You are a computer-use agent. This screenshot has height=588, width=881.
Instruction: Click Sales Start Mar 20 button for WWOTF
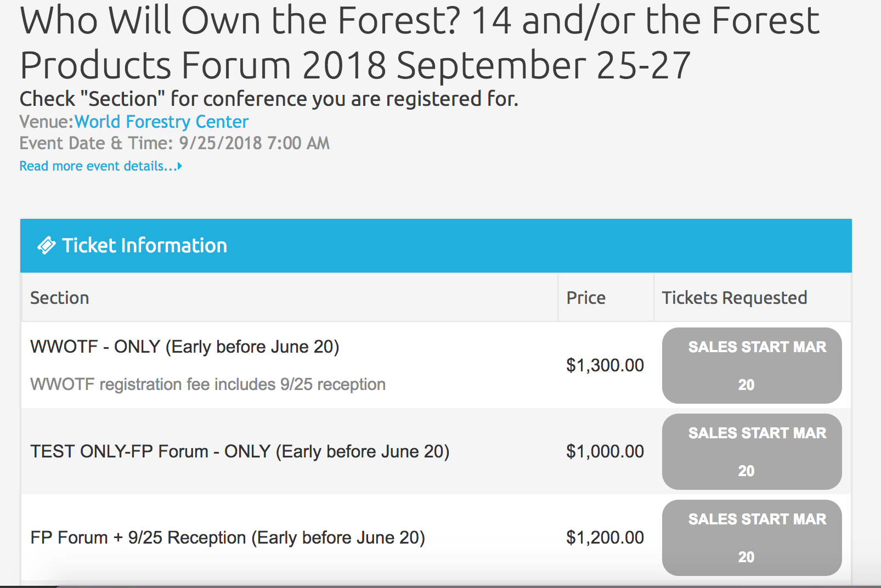pyautogui.click(x=752, y=365)
